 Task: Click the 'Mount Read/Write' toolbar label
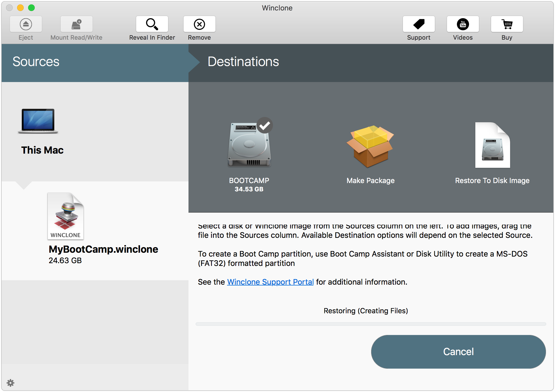pos(77,37)
